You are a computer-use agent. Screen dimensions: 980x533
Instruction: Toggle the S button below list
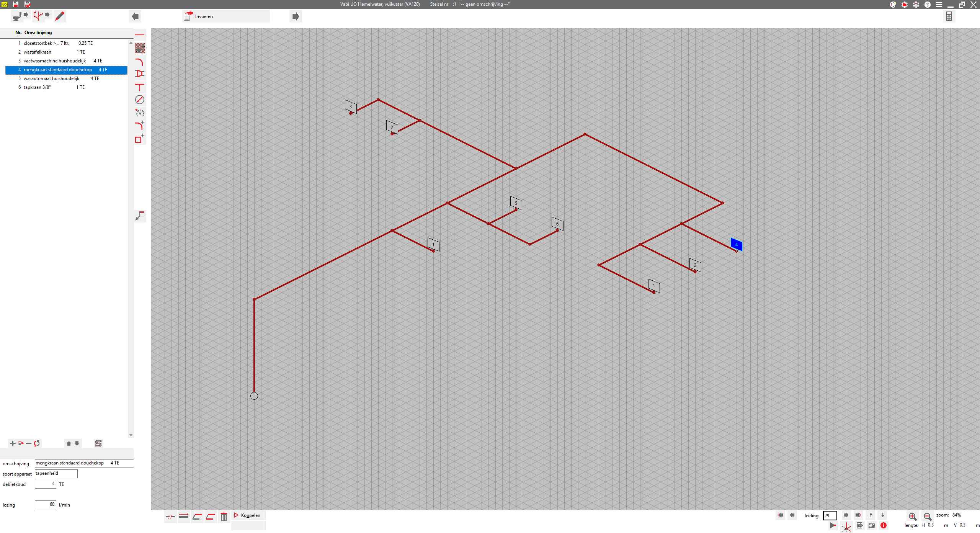(x=98, y=443)
